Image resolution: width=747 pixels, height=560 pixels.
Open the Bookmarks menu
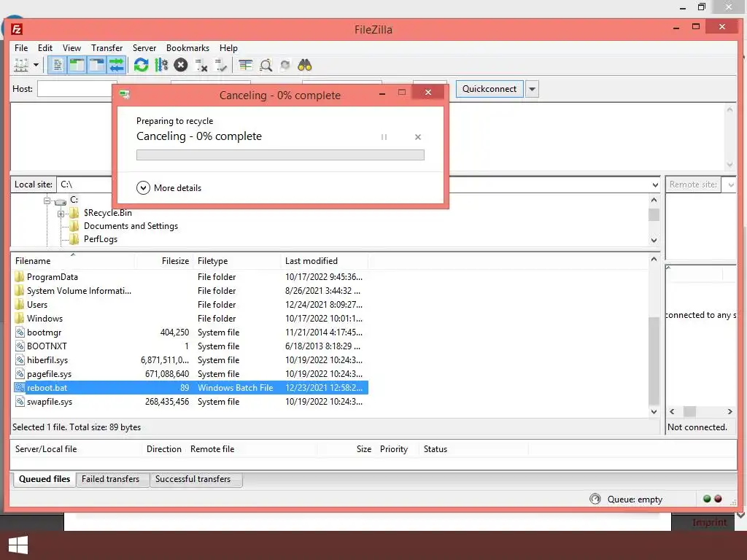click(187, 48)
